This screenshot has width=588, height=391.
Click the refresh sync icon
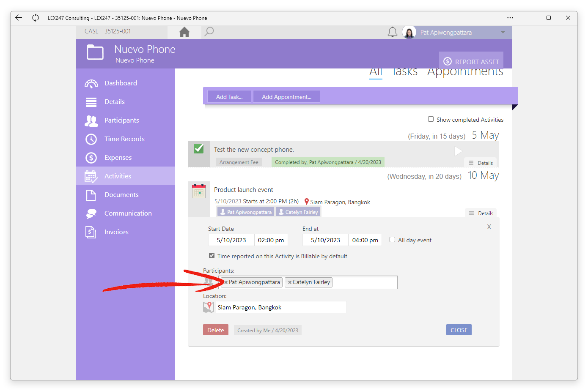(36, 18)
